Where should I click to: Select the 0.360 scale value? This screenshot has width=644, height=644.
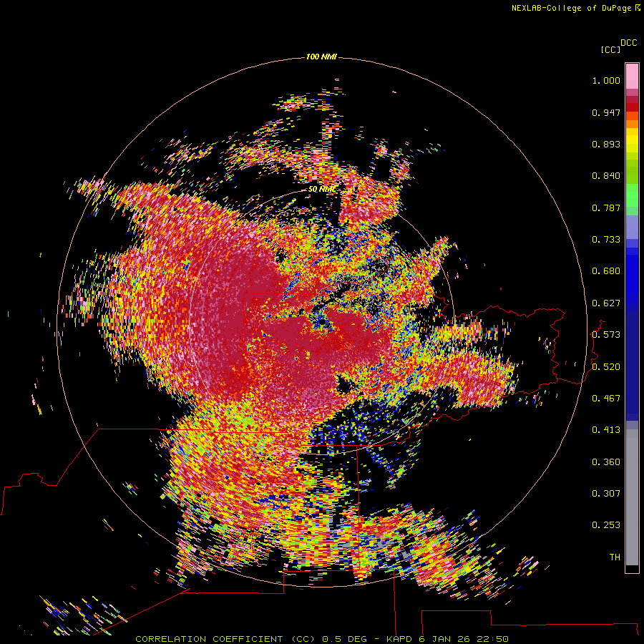tap(606, 462)
